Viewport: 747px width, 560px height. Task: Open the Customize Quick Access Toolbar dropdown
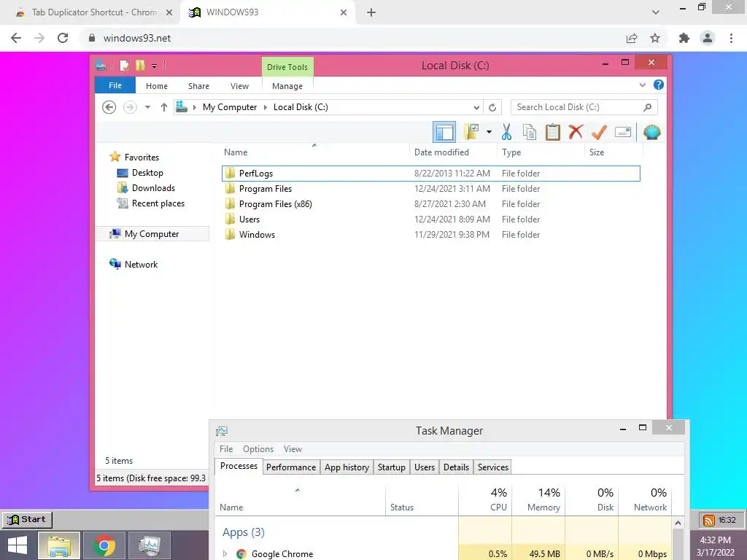[x=155, y=66]
